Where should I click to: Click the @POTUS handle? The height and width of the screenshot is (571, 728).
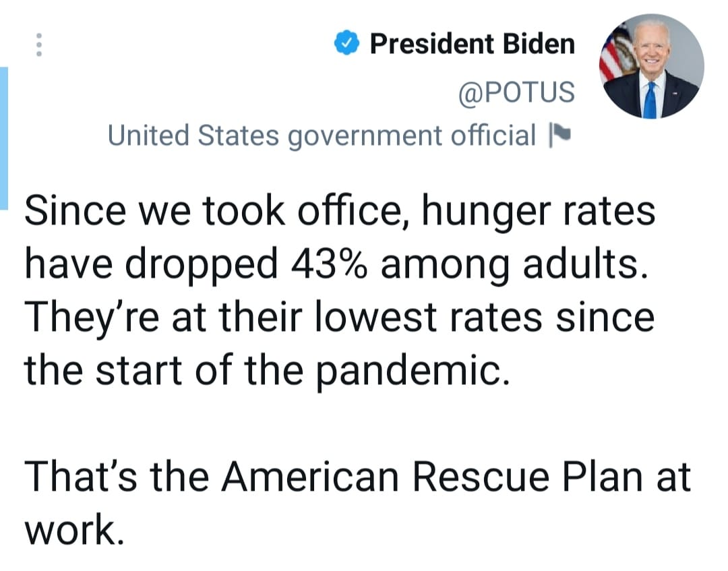[516, 92]
